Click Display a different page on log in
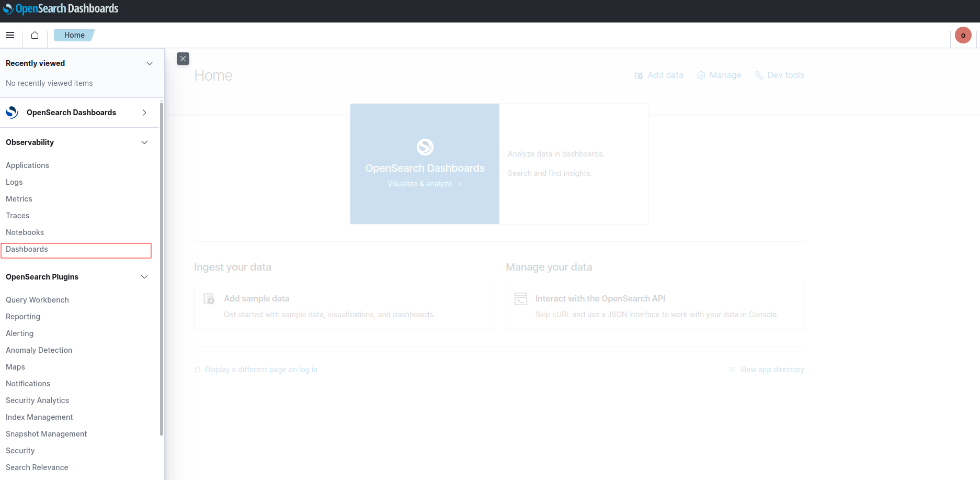Viewport: 980px width, 480px height. pos(261,370)
